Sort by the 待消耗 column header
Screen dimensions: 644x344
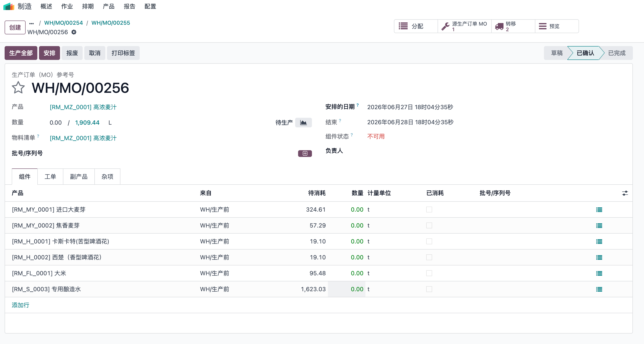pos(317,193)
